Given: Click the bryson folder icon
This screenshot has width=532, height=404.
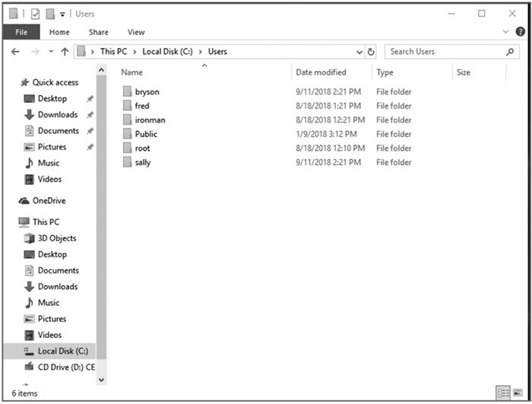Looking at the screenshot, I should coord(127,92).
